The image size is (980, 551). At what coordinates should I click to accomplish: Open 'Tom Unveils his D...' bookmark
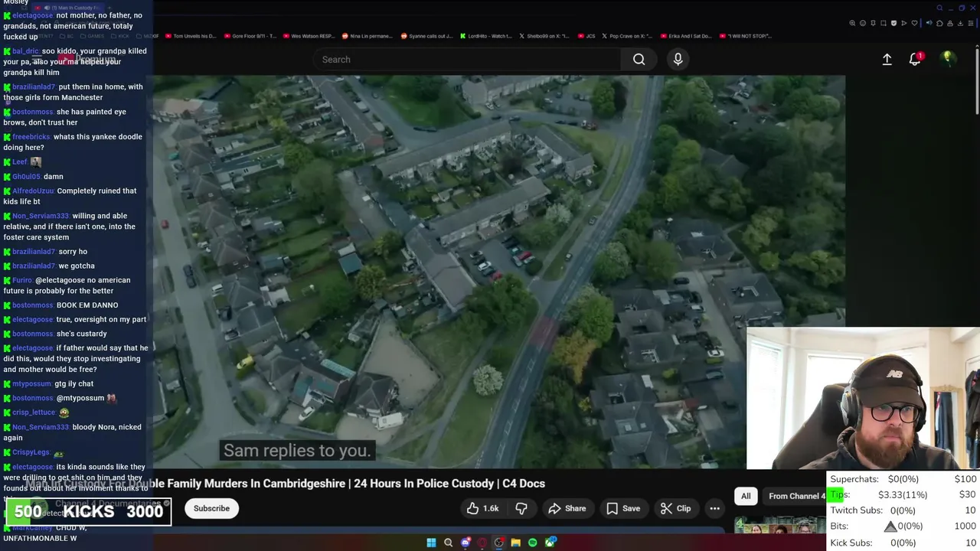point(191,36)
